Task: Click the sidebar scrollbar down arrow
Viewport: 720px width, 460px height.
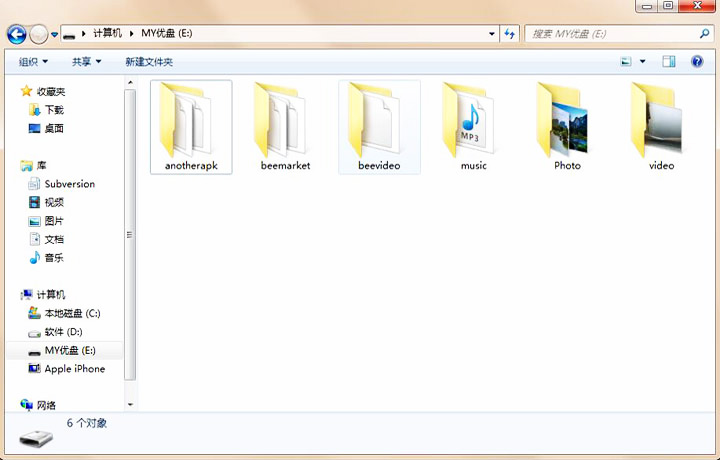Action: (130, 404)
